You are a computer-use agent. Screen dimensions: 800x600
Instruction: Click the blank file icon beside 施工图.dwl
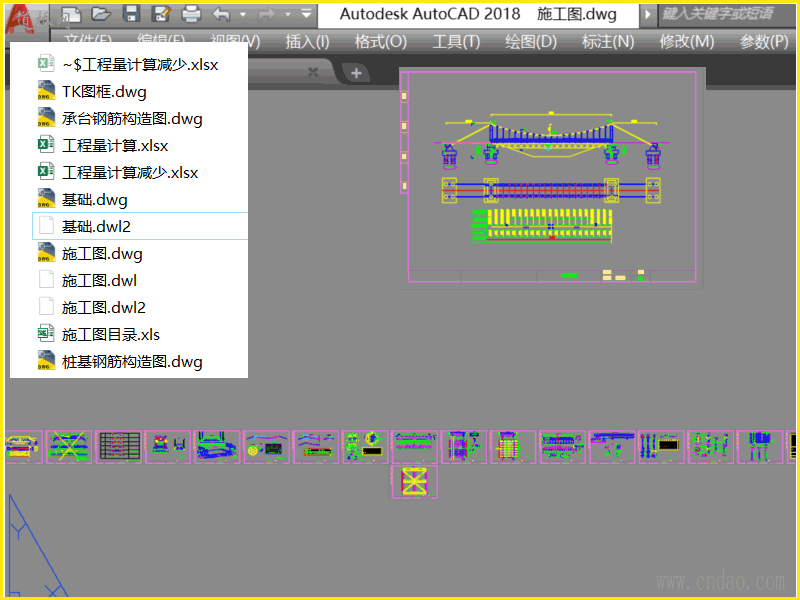click(46, 280)
